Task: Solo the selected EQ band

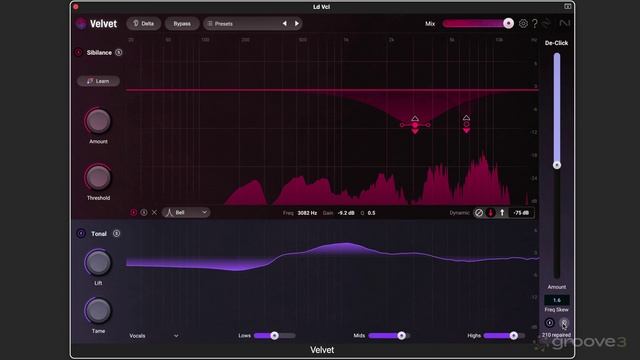Action: coord(144,213)
